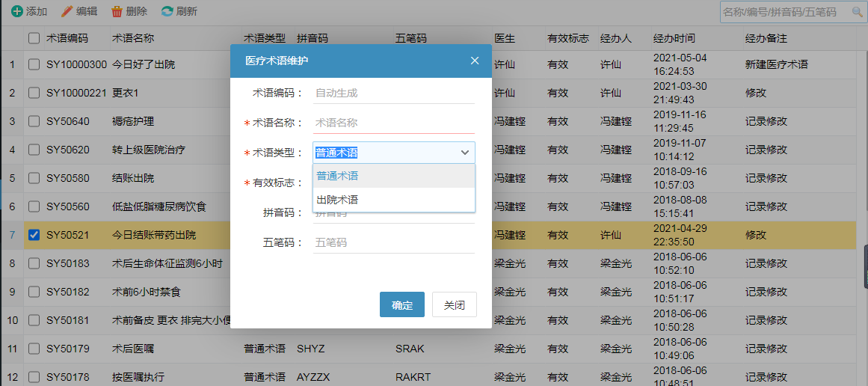Click the 按医嘱执行 term name cell

click(x=138, y=377)
